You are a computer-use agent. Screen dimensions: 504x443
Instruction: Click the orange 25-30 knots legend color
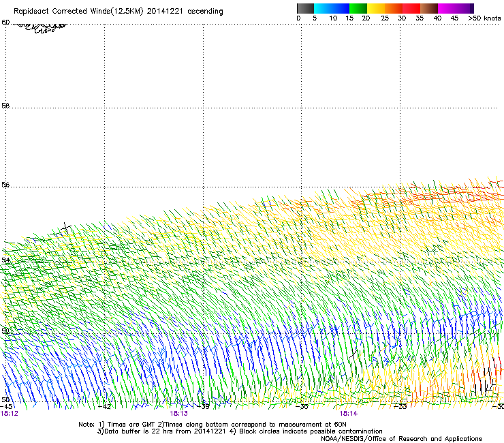click(394, 8)
